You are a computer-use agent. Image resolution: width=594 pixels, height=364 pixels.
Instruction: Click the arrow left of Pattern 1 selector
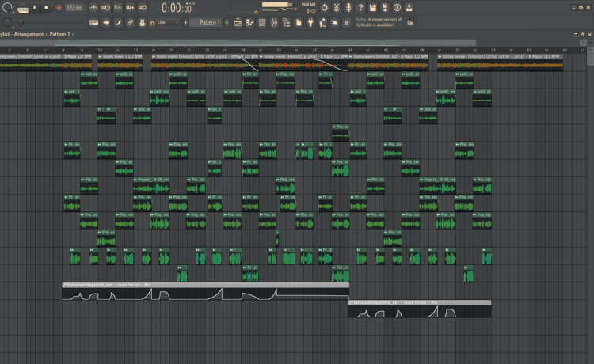pyautogui.click(x=185, y=23)
